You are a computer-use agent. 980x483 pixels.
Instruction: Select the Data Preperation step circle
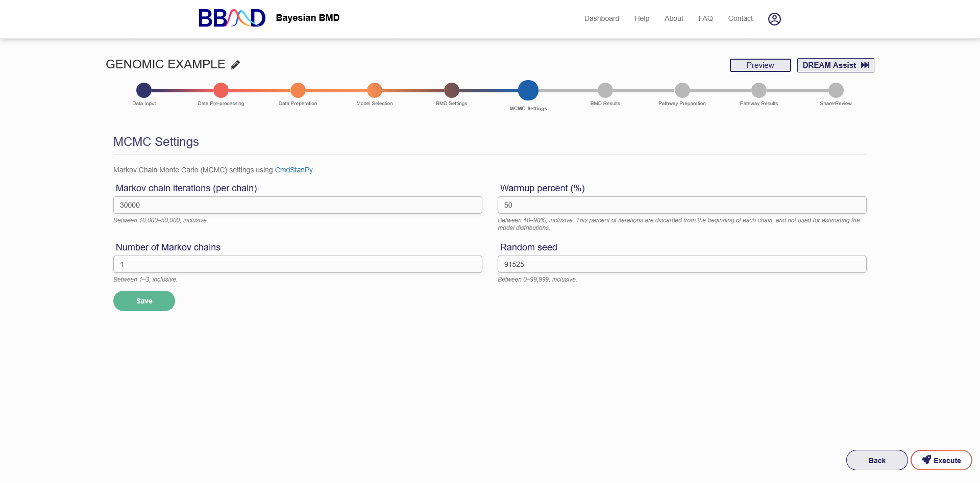(x=298, y=90)
